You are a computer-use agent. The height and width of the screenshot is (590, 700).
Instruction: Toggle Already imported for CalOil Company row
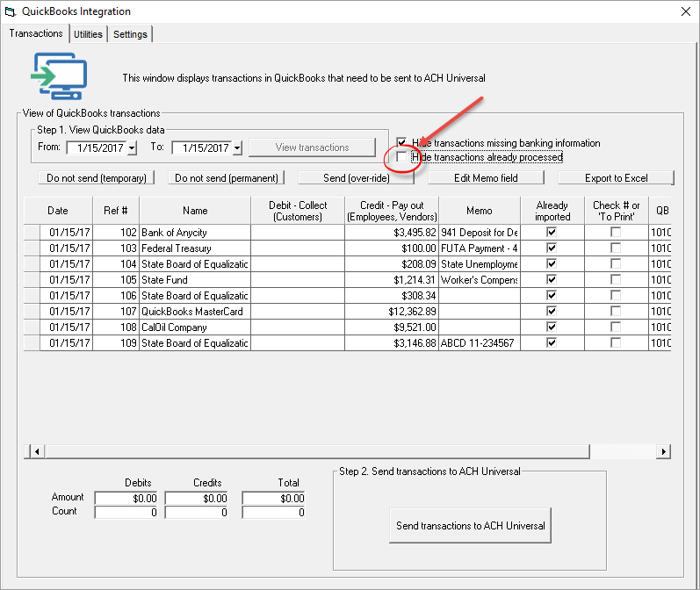[552, 327]
